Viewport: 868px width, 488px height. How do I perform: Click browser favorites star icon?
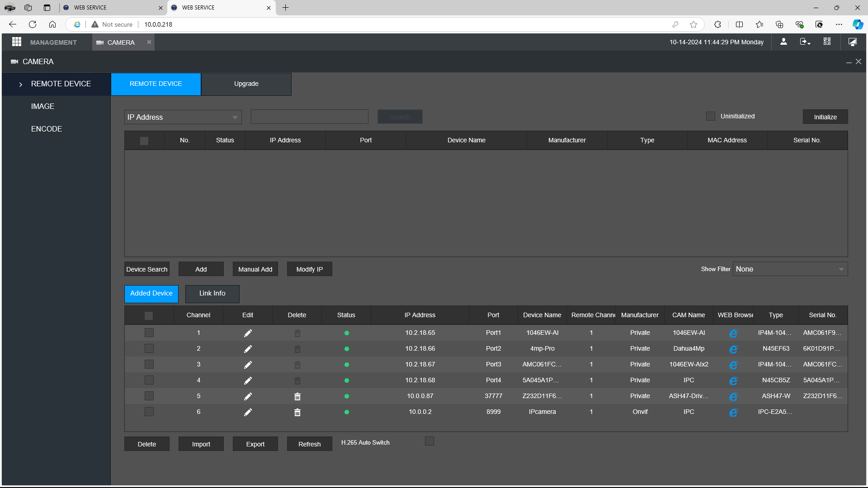click(693, 24)
